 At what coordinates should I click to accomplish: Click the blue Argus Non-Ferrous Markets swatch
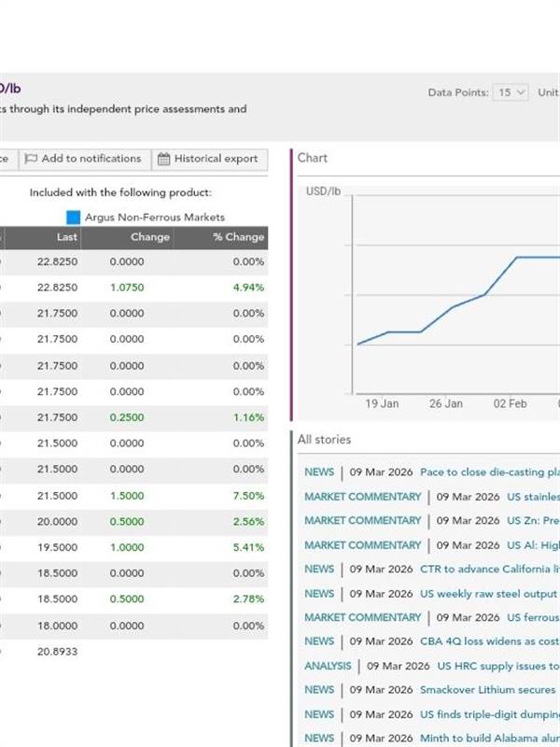(x=74, y=218)
